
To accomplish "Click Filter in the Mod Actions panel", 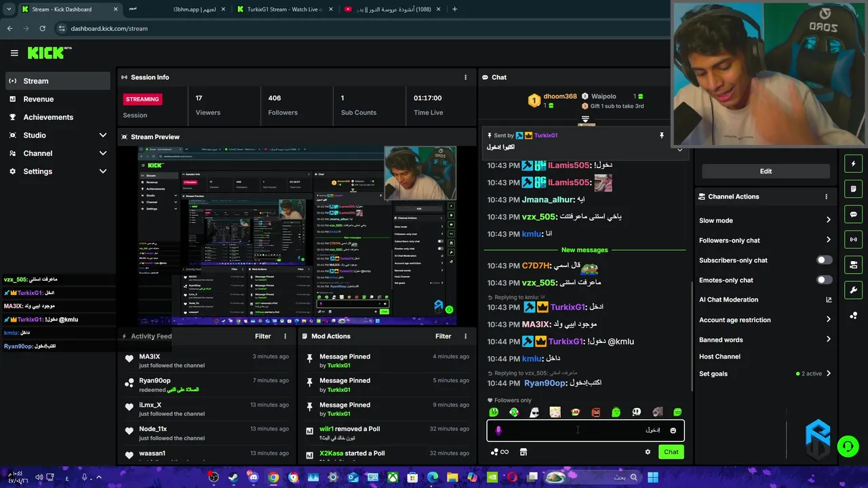I will click(x=443, y=336).
